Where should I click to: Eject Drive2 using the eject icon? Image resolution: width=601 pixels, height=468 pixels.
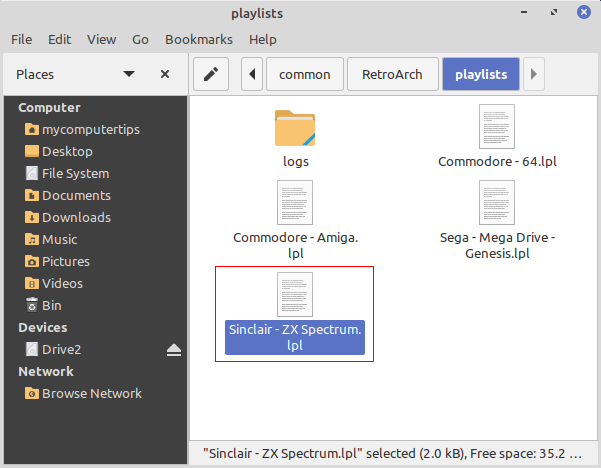173,350
